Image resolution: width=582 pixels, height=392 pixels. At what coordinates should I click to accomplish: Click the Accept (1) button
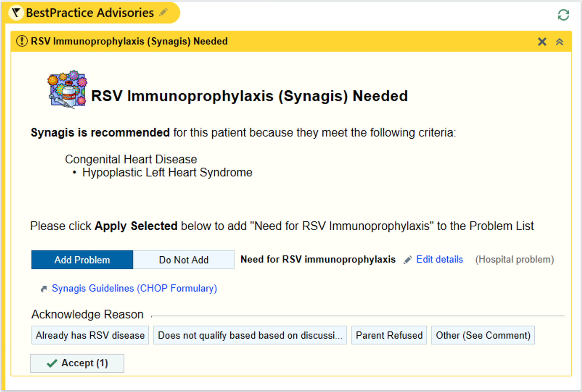(x=77, y=363)
